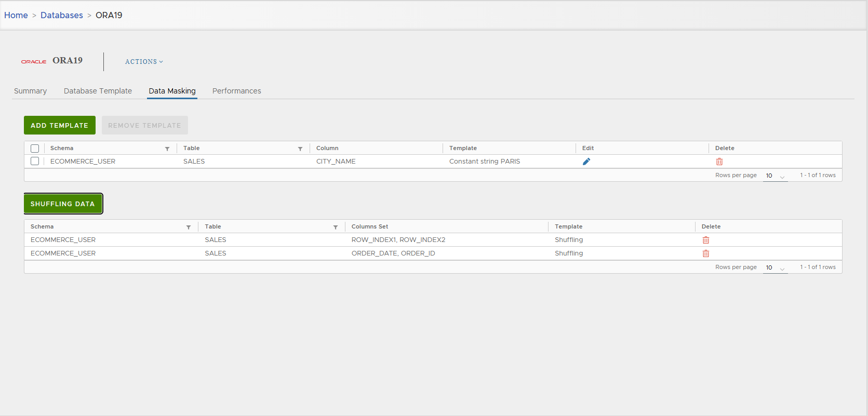Viewport: 868px width, 416px height.
Task: Delete the ORDER_DATE, ORDER_ID shuffling row
Action: pyautogui.click(x=706, y=253)
